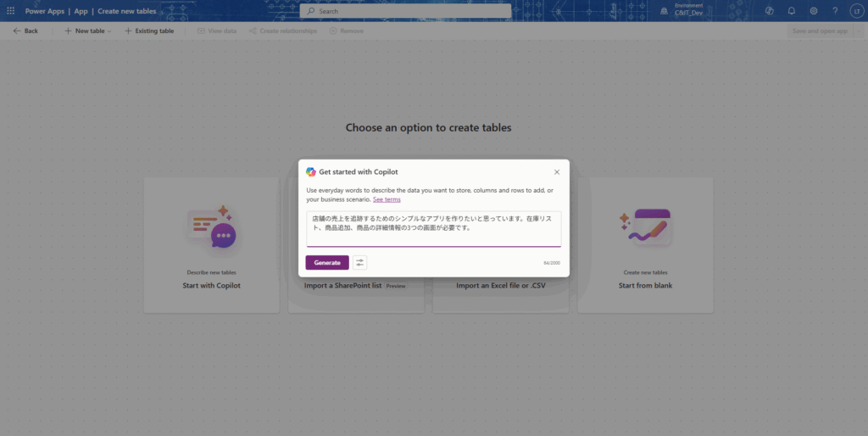This screenshot has width=868, height=436.
Task: Click the environment globe icon
Action: [663, 11]
